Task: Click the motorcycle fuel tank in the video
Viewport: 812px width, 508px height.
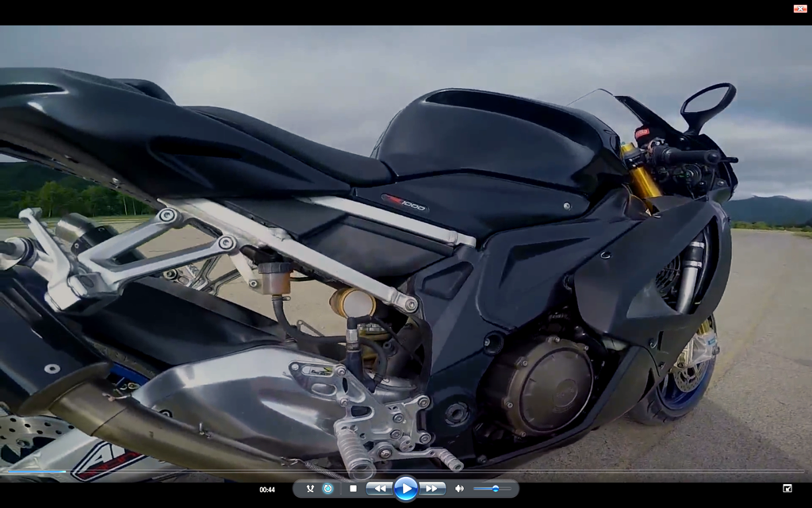Action: 492,143
